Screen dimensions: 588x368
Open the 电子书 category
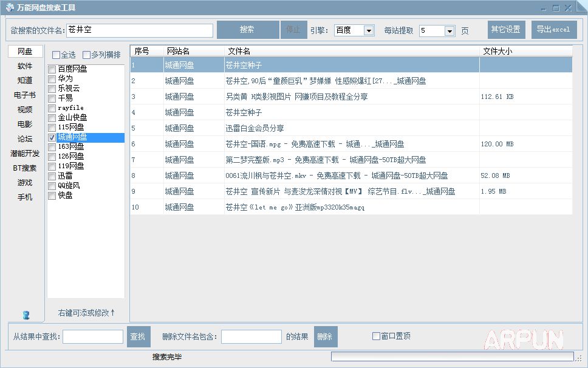[24, 94]
